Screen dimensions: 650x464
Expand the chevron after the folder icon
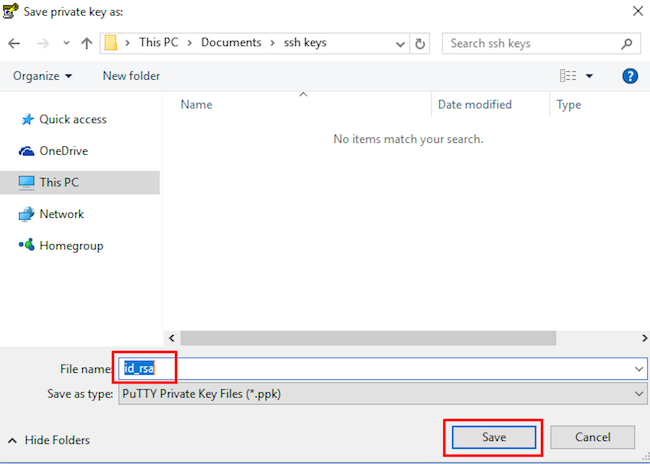(x=128, y=43)
